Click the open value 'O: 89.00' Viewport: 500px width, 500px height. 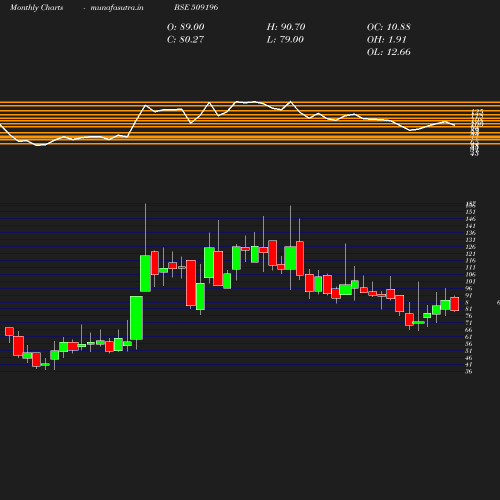click(x=185, y=27)
